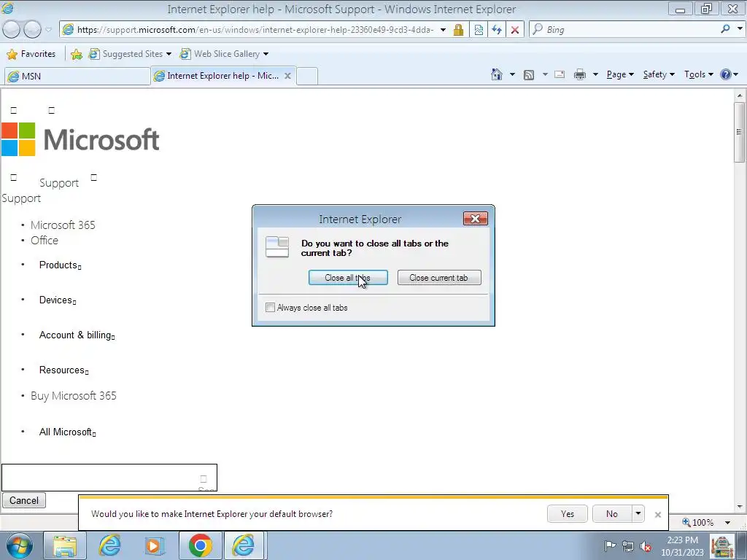747x560 pixels.
Task: Click the Forward navigation button
Action: [x=32, y=29]
